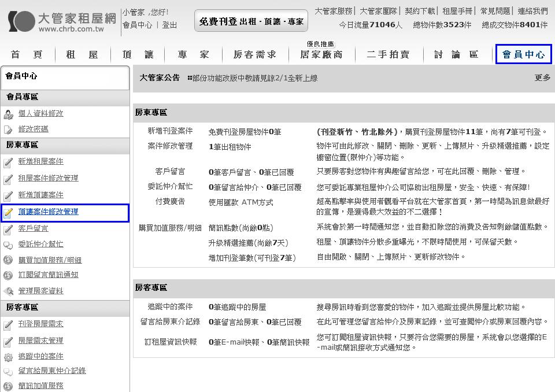Click 免費刊登房屋物件0筆 text
Viewport: 555px width, 392px height.
[245, 132]
